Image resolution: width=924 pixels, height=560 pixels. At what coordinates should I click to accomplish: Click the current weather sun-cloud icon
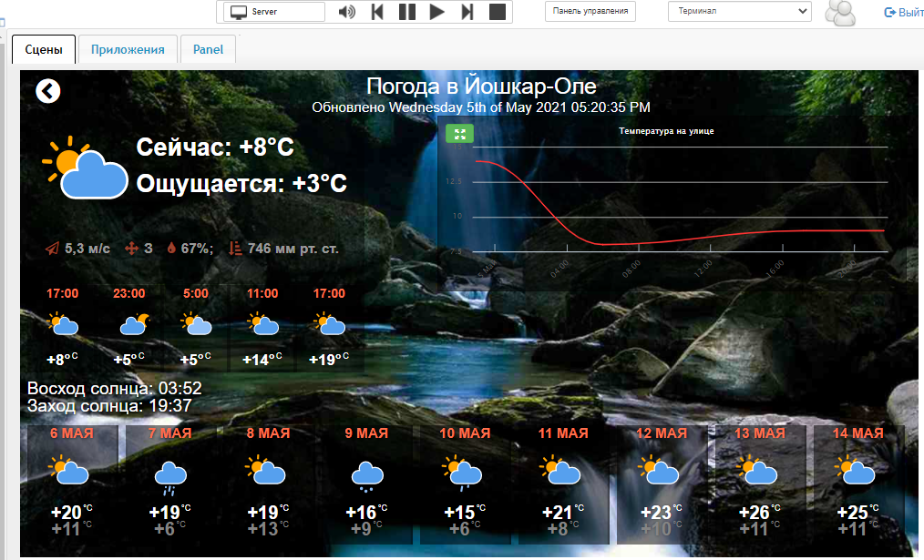tap(85, 167)
